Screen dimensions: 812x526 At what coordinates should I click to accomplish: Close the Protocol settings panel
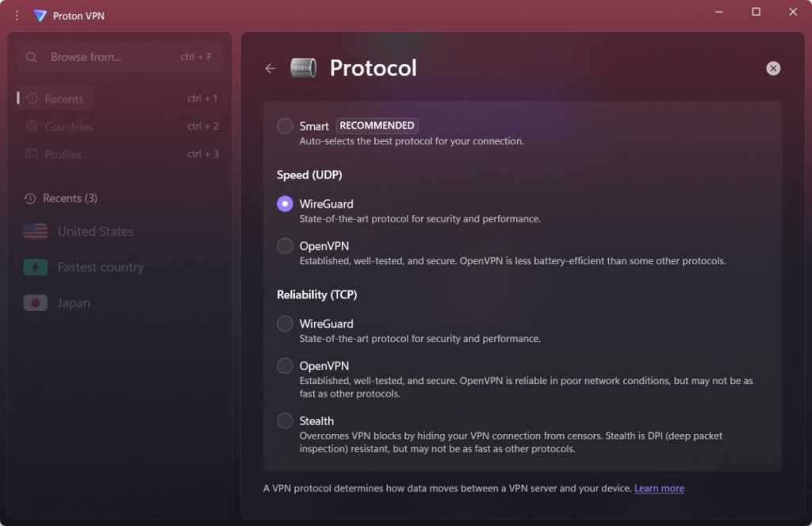pyautogui.click(x=773, y=68)
